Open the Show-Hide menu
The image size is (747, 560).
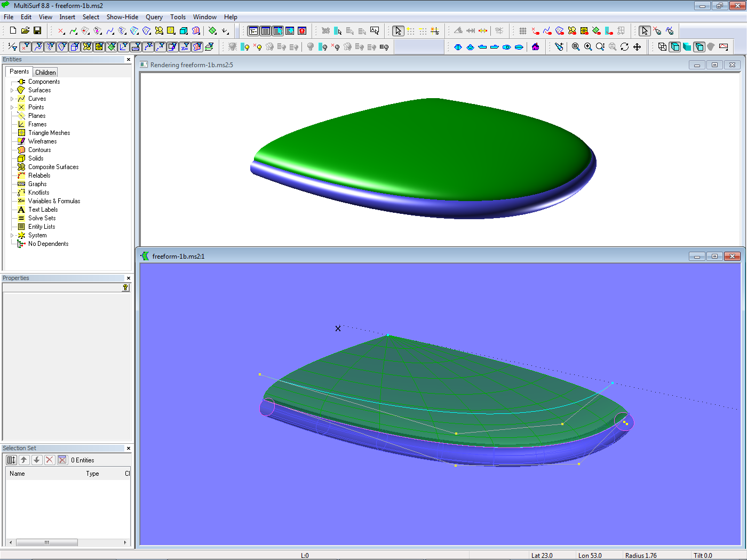point(122,17)
